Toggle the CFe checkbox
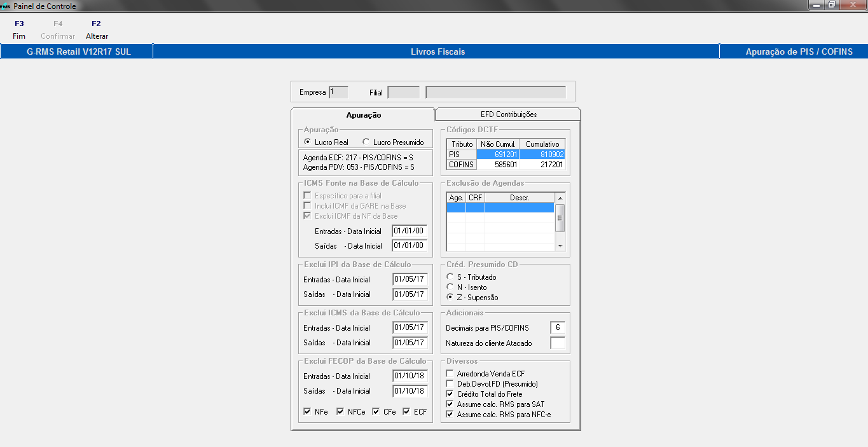This screenshot has height=447, width=868. pos(376,412)
